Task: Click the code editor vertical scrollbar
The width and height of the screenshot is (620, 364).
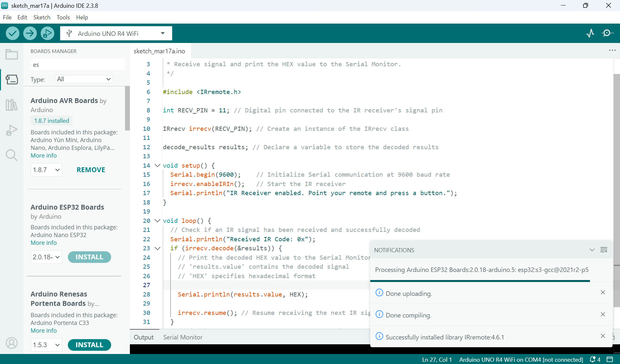Action: 616,191
